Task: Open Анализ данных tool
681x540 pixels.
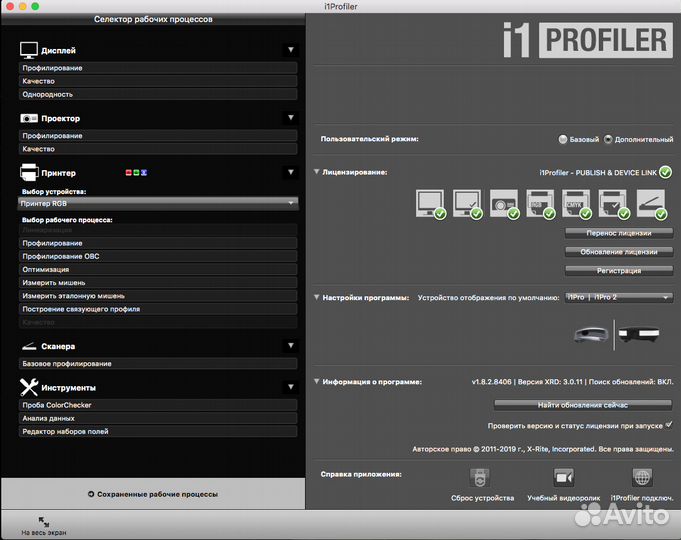Action: (158, 418)
